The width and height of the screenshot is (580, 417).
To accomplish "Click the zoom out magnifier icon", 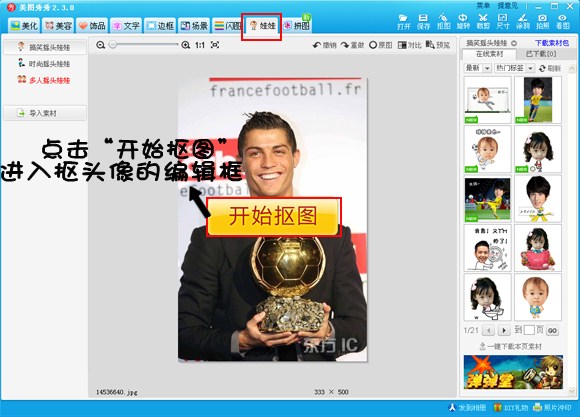I will [100, 45].
